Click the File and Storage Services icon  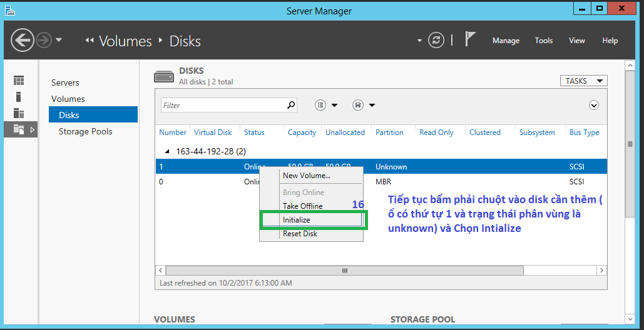coord(19,129)
